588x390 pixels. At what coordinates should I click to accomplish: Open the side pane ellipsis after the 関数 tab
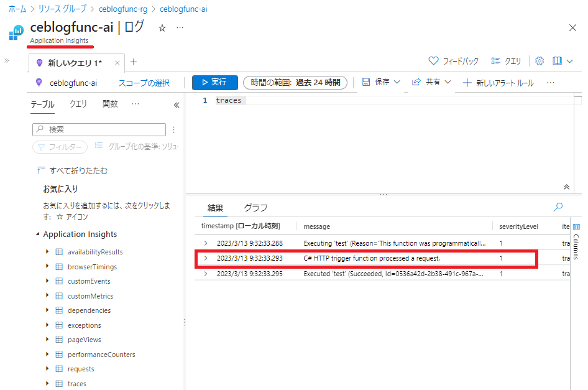[x=136, y=104]
